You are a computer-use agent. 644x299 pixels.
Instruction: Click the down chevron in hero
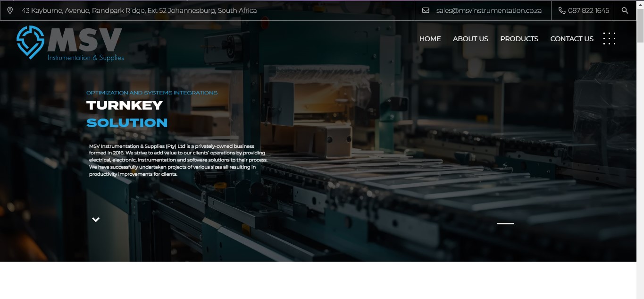[x=96, y=220]
